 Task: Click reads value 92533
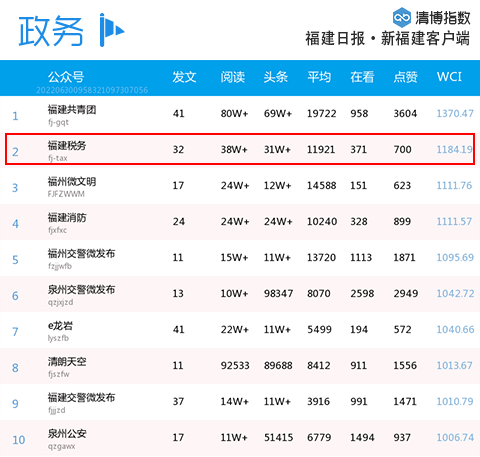coord(235,366)
